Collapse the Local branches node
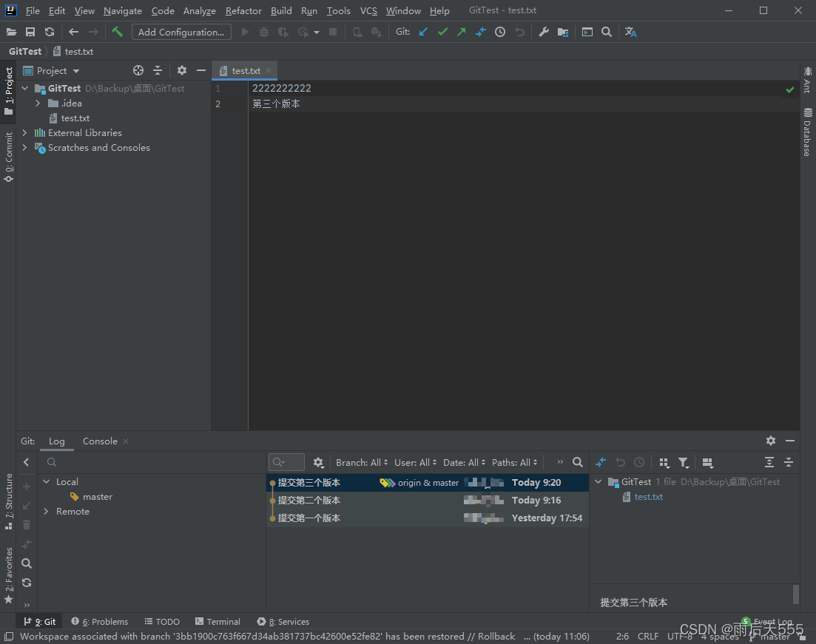This screenshot has height=644, width=816. (47, 481)
